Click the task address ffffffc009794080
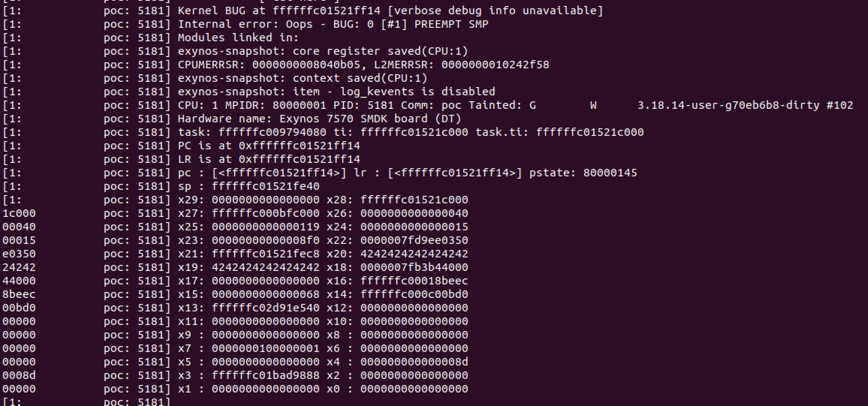 272,132
